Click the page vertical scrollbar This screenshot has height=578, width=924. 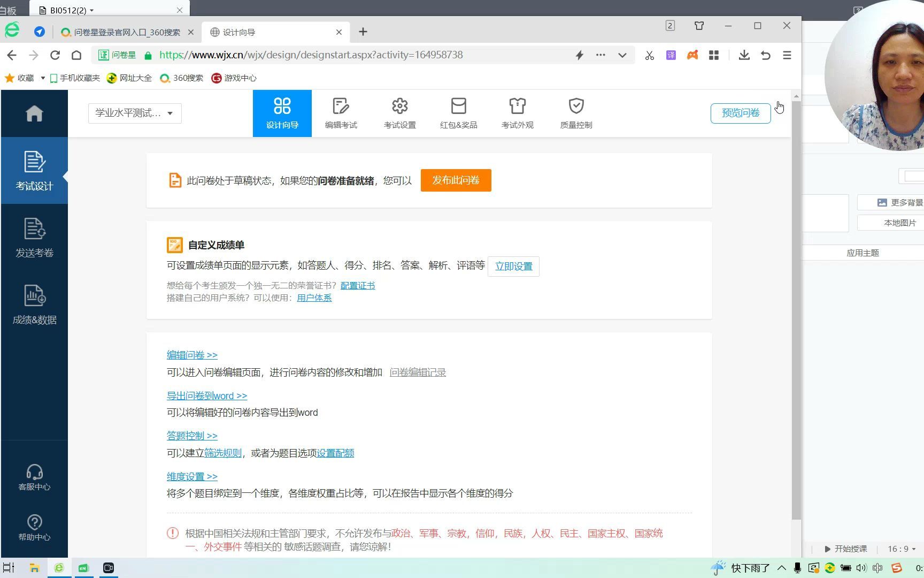[796, 310]
